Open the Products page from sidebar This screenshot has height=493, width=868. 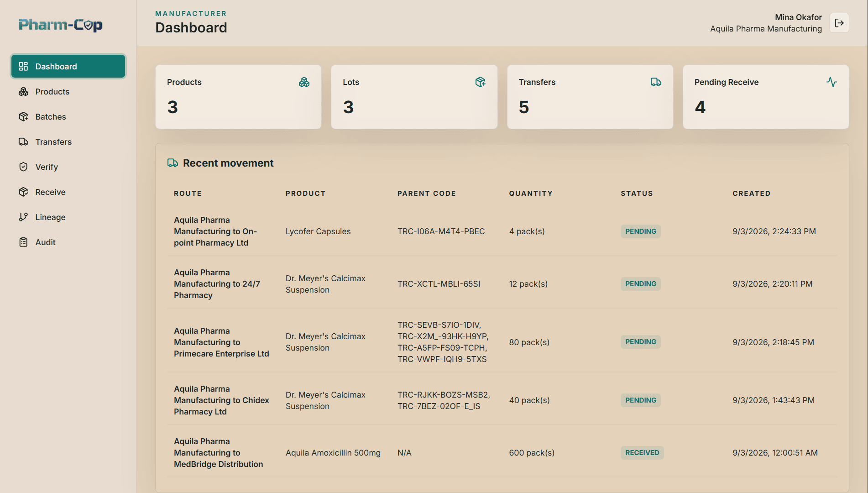[68, 92]
